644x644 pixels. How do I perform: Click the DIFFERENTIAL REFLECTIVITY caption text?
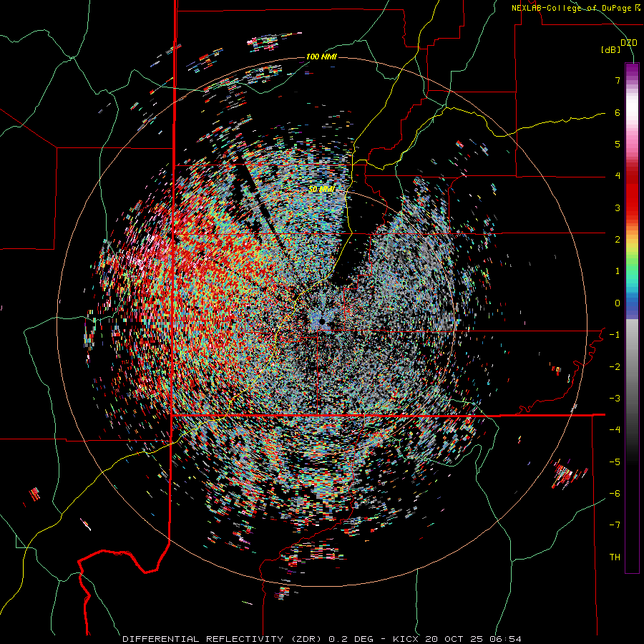pos(203,639)
